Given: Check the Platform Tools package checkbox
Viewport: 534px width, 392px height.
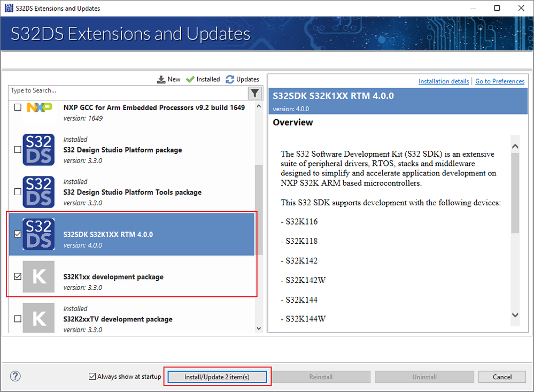Looking at the screenshot, I should [18, 192].
